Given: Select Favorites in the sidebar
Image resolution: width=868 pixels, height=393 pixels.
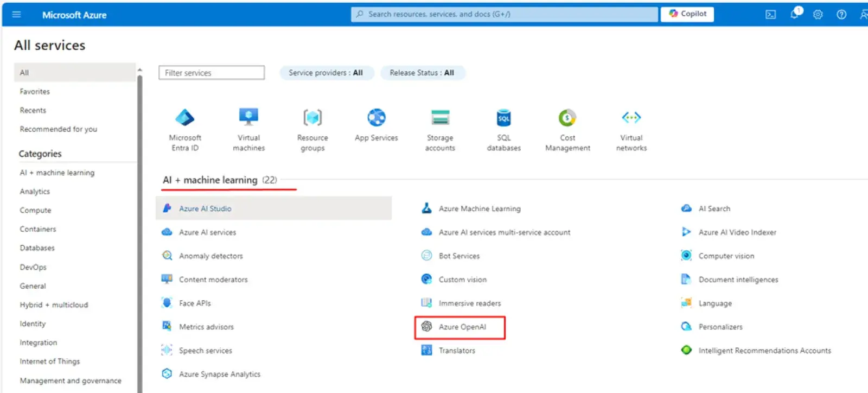Looking at the screenshot, I should tap(35, 91).
